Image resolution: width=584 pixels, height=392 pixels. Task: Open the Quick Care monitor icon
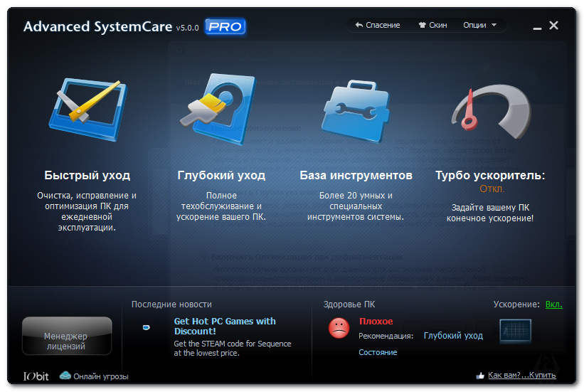click(x=88, y=109)
